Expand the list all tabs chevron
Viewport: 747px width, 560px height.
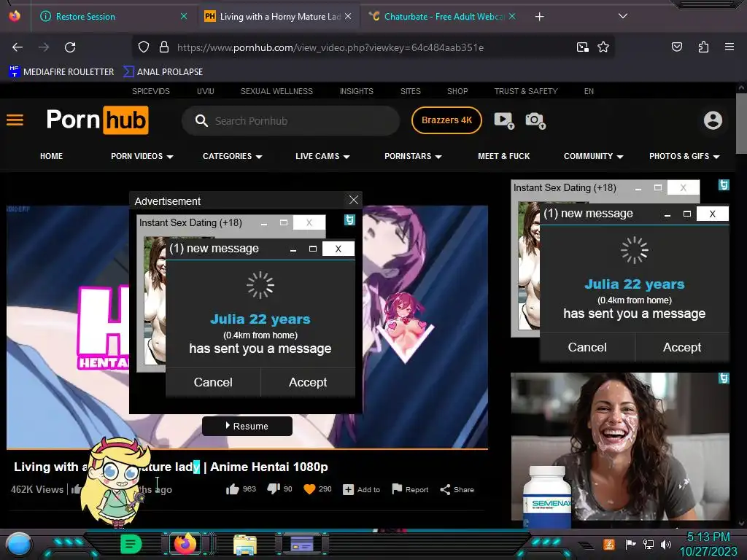pos(622,16)
